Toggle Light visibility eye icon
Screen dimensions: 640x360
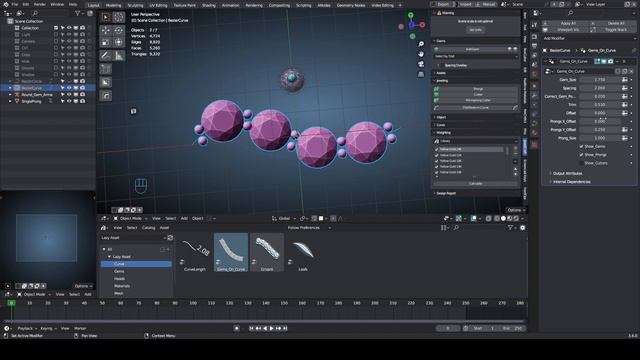(x=69, y=34)
